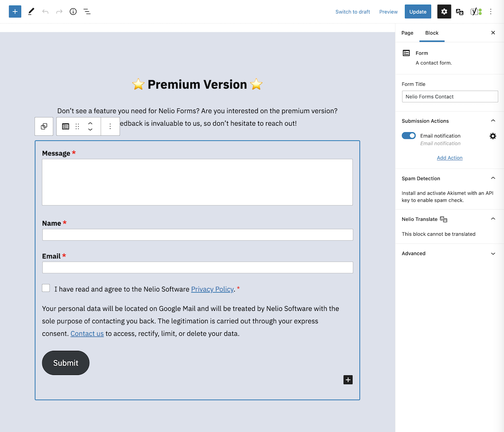Collapse Submission Actions section
504x432 pixels.
[493, 121]
